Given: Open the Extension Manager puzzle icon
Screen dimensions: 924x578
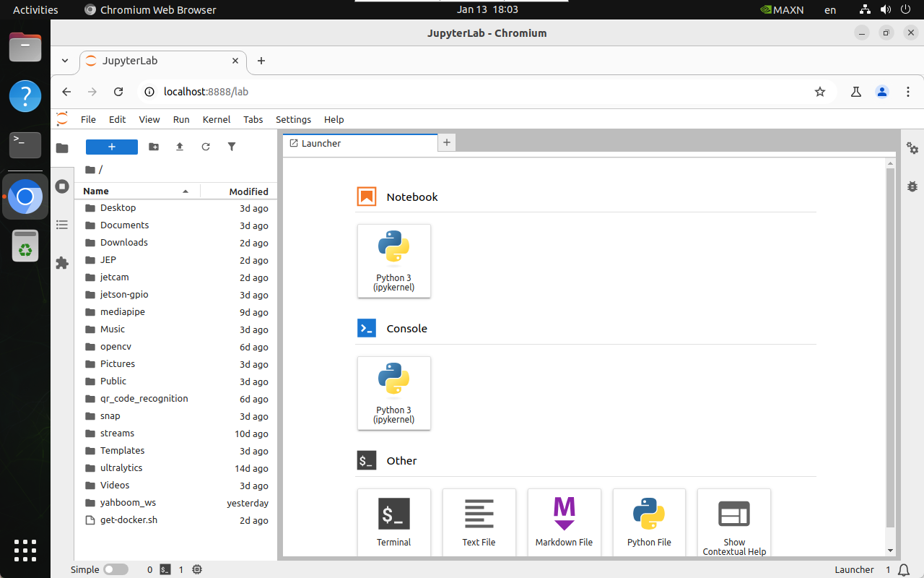Looking at the screenshot, I should (62, 263).
